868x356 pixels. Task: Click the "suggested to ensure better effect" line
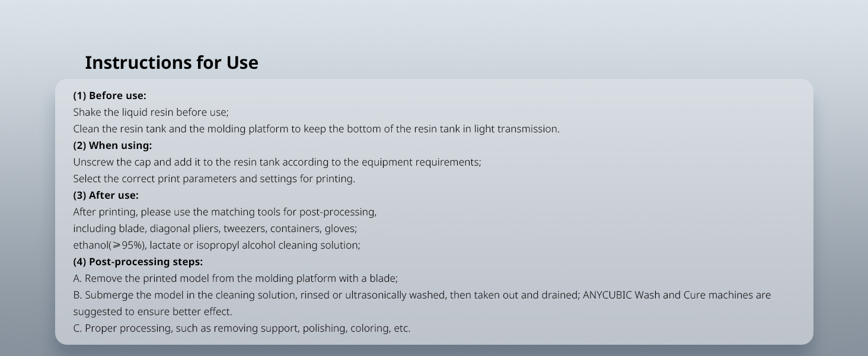point(152,311)
